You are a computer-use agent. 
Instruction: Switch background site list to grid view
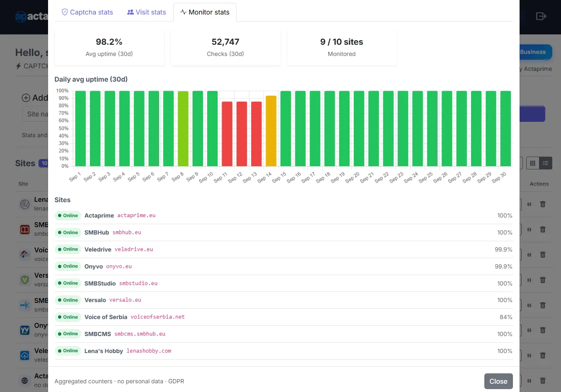533,163
